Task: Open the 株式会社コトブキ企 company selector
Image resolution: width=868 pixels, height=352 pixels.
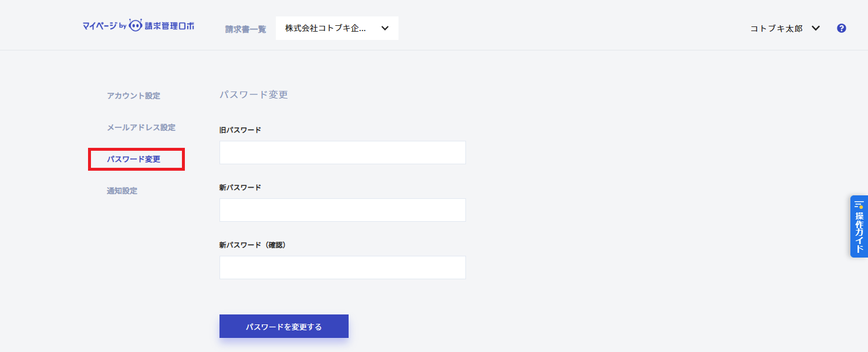Action: coord(326,28)
